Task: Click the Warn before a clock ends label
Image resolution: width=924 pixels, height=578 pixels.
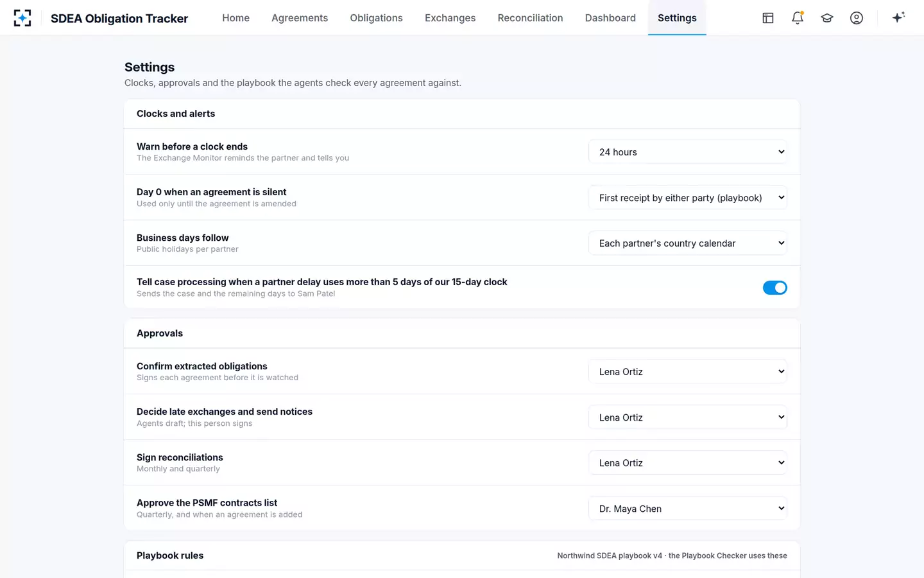Action: point(192,146)
